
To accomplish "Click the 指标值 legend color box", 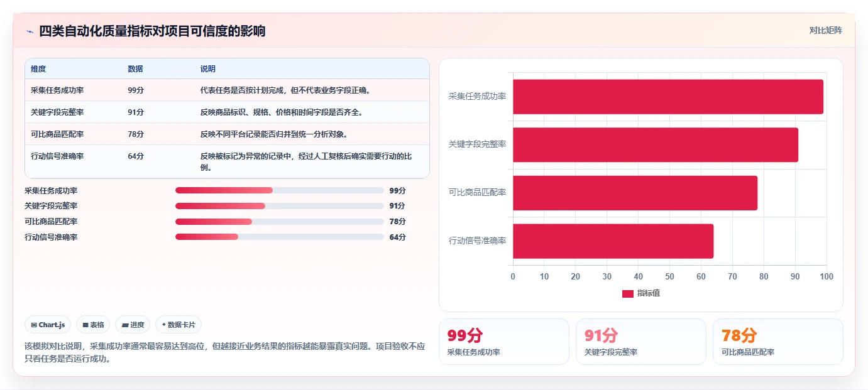I will point(627,293).
